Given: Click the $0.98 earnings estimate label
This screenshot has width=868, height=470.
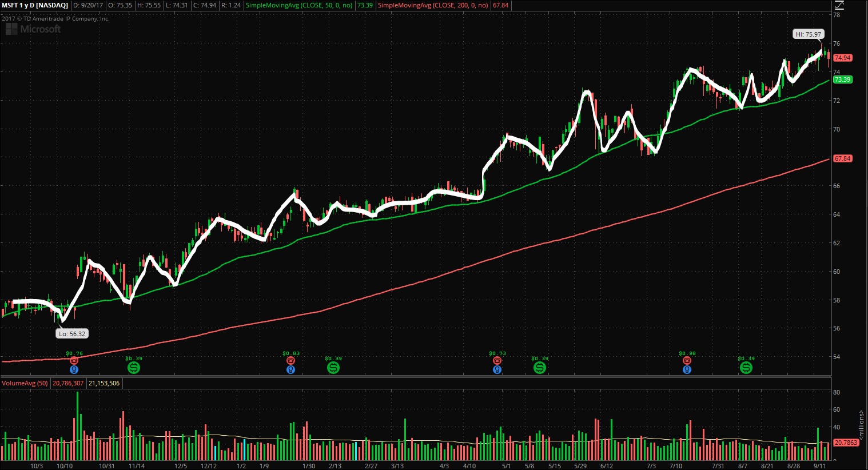Looking at the screenshot, I should point(687,353).
